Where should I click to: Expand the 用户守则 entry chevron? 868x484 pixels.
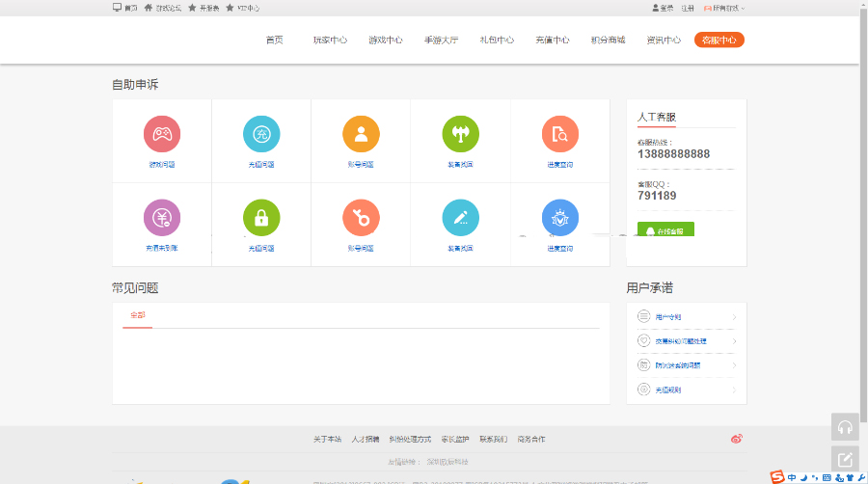(x=734, y=316)
